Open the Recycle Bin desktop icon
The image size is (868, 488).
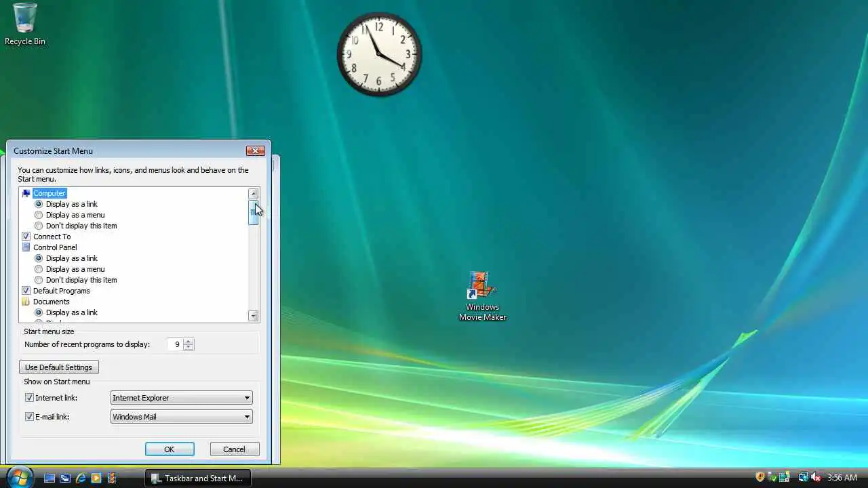click(25, 24)
